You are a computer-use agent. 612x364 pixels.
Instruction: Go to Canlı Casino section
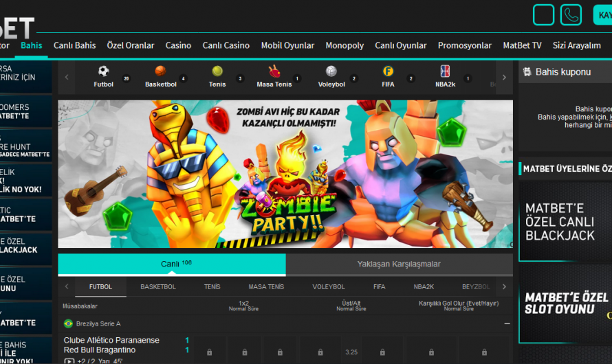point(226,45)
